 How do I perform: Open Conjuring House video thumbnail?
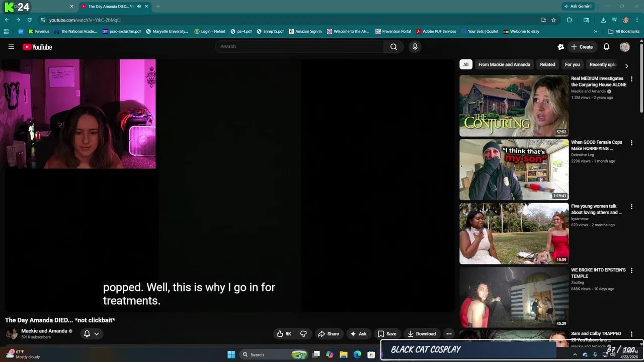tap(514, 106)
